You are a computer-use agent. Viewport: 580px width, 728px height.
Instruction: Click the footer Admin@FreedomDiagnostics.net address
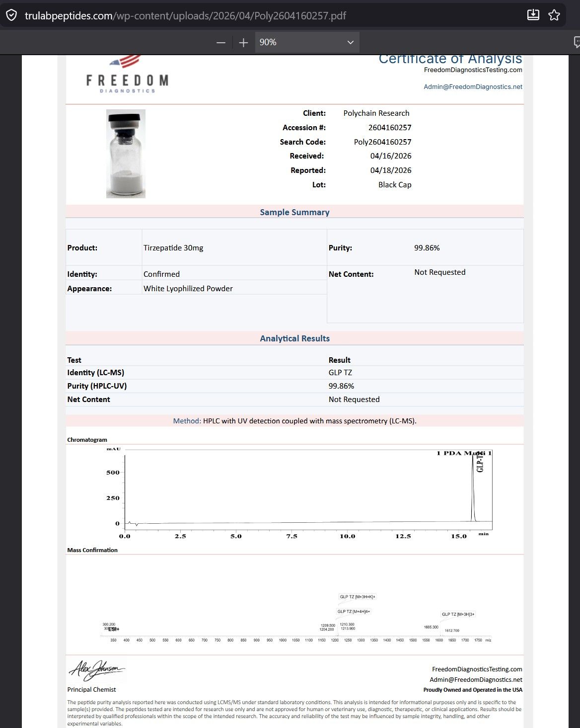click(x=476, y=680)
